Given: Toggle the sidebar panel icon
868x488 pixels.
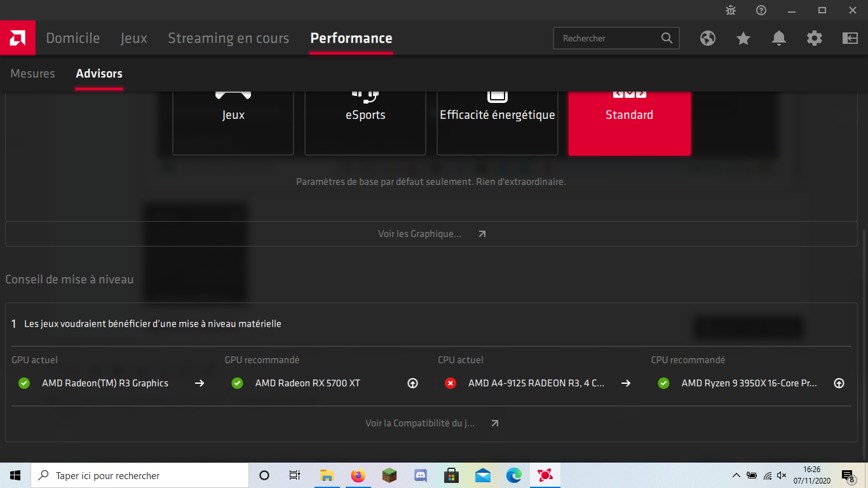Looking at the screenshot, I should (850, 38).
